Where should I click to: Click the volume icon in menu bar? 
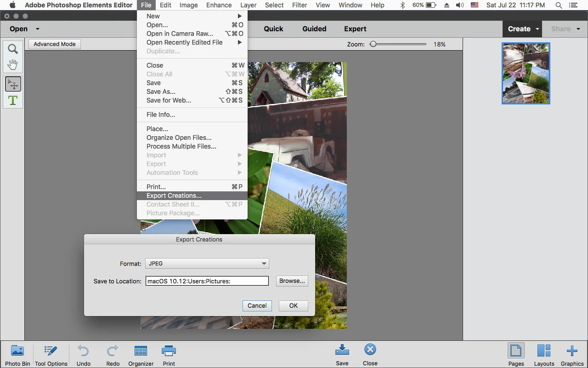460,5
